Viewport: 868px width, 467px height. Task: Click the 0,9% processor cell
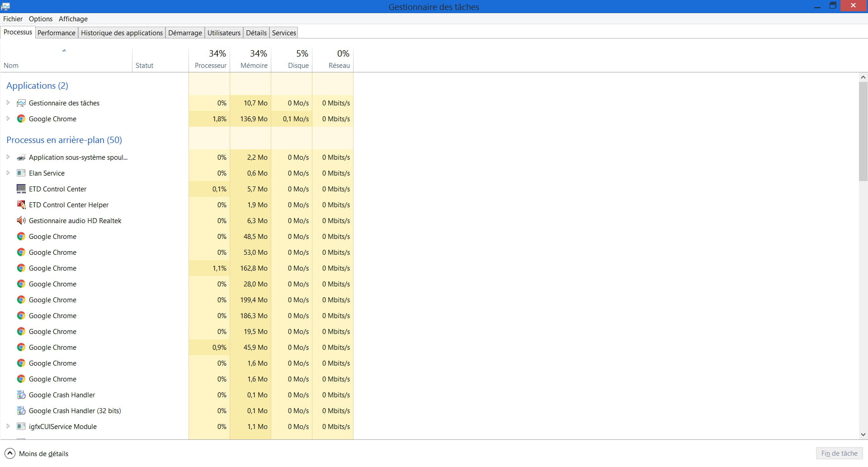pos(209,348)
